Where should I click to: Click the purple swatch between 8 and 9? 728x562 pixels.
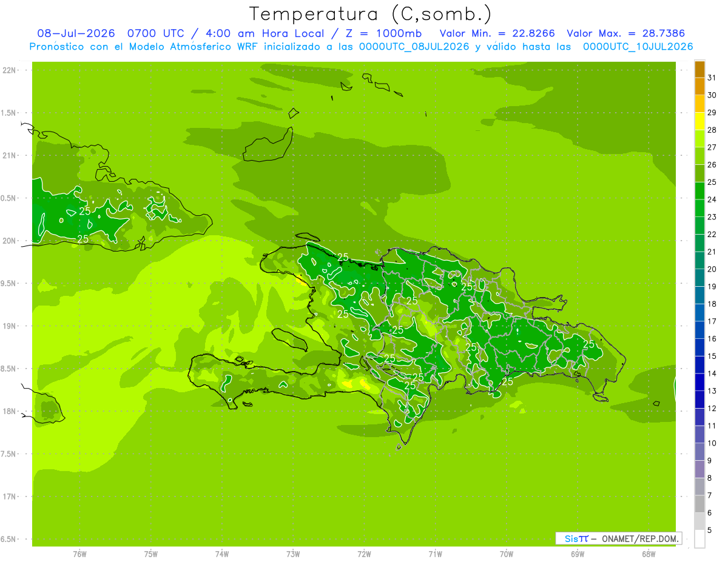pos(699,469)
